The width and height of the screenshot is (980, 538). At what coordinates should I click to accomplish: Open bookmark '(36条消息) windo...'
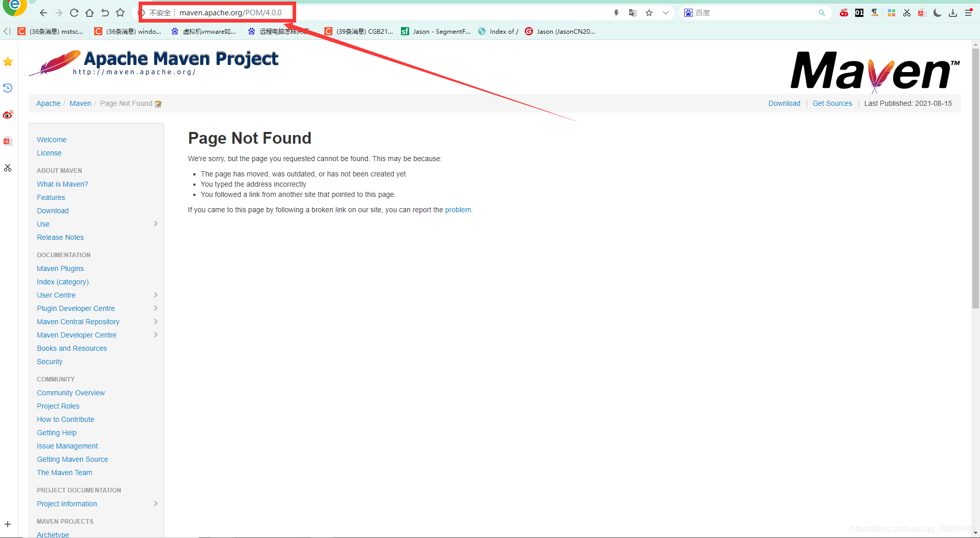128,31
